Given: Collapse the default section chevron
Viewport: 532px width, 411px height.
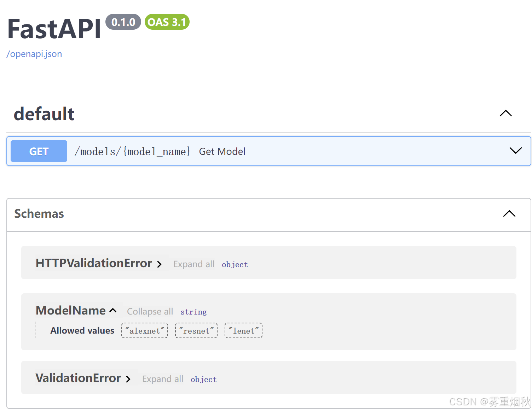Looking at the screenshot, I should click(x=506, y=113).
